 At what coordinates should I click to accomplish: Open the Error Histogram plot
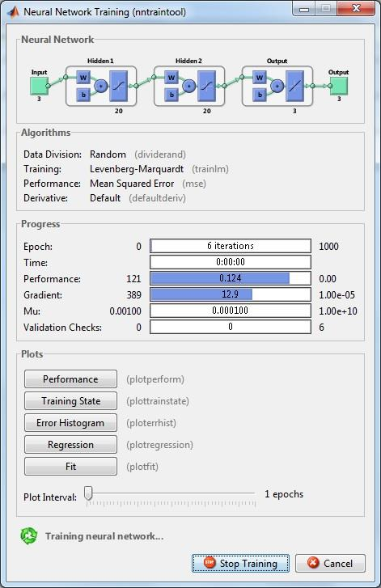[x=70, y=423]
